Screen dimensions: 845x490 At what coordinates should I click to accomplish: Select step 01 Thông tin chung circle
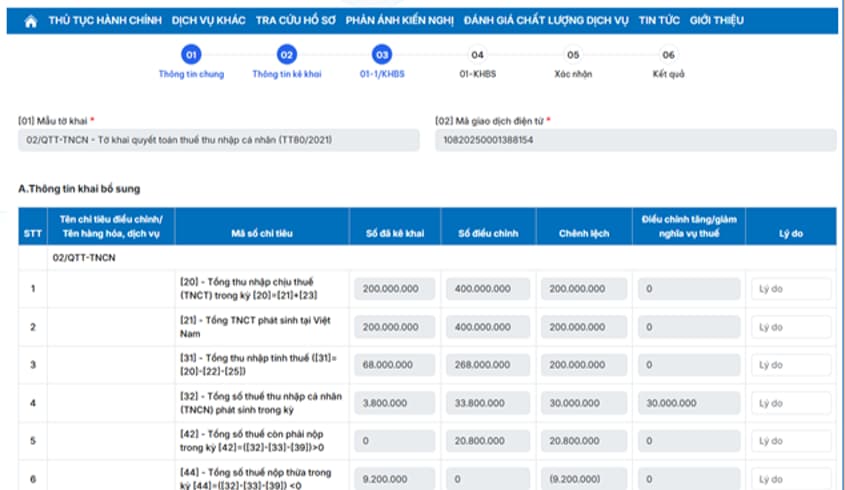tap(191, 54)
